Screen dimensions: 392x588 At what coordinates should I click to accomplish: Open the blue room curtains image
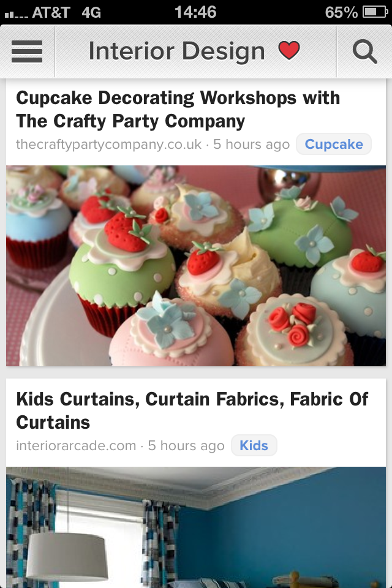tap(196, 527)
